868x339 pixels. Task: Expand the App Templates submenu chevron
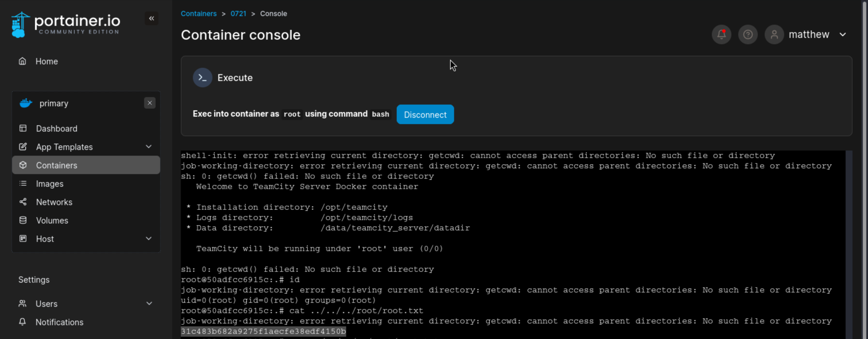(149, 147)
